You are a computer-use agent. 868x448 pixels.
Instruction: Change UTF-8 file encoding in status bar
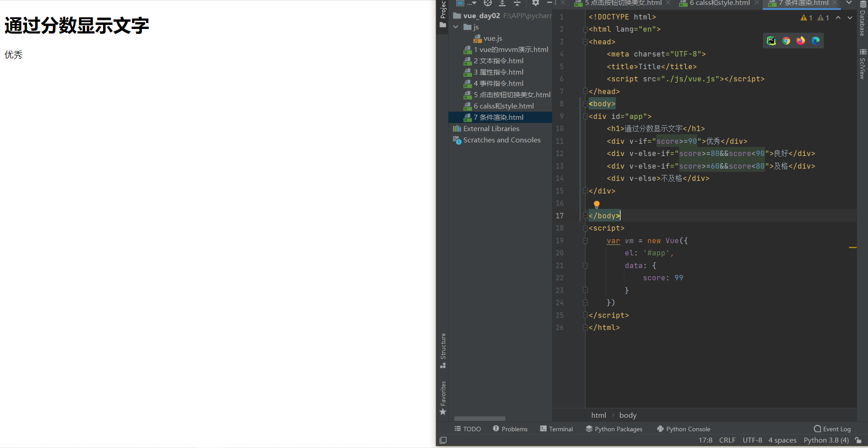tap(752, 440)
